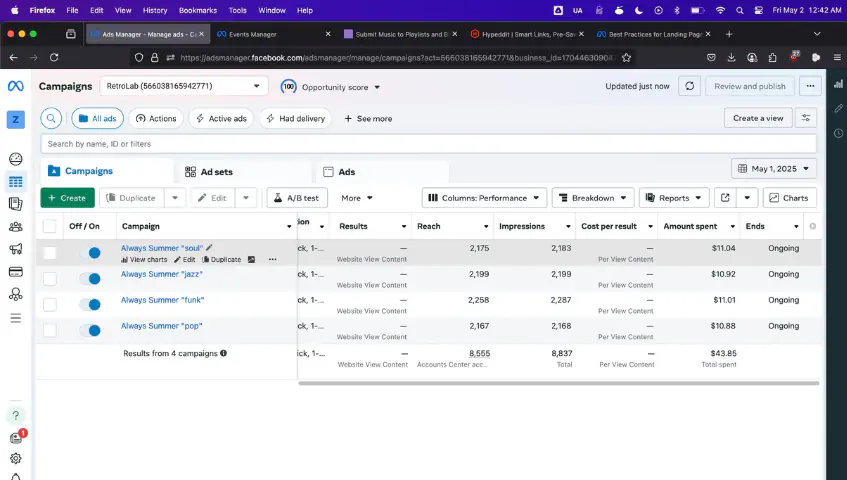The image size is (847, 480).
Task: Open the history clock icon in right rail
Action: (x=838, y=133)
